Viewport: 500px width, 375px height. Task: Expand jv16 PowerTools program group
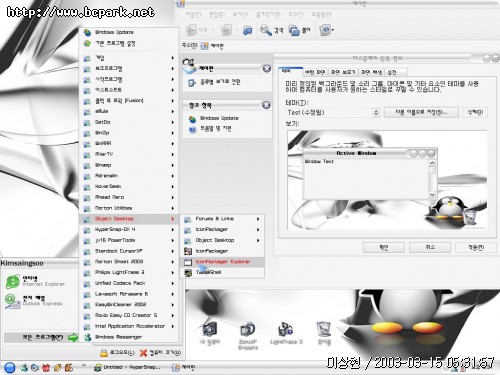tap(128, 240)
